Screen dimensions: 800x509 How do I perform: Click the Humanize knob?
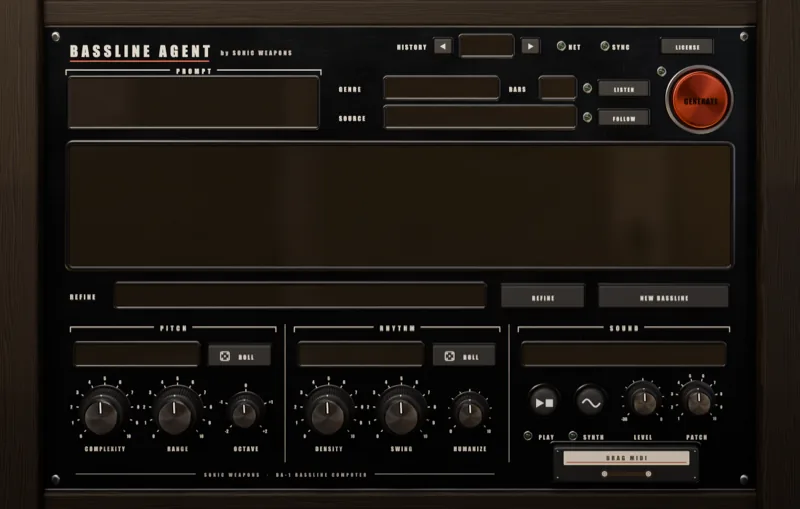click(x=470, y=412)
